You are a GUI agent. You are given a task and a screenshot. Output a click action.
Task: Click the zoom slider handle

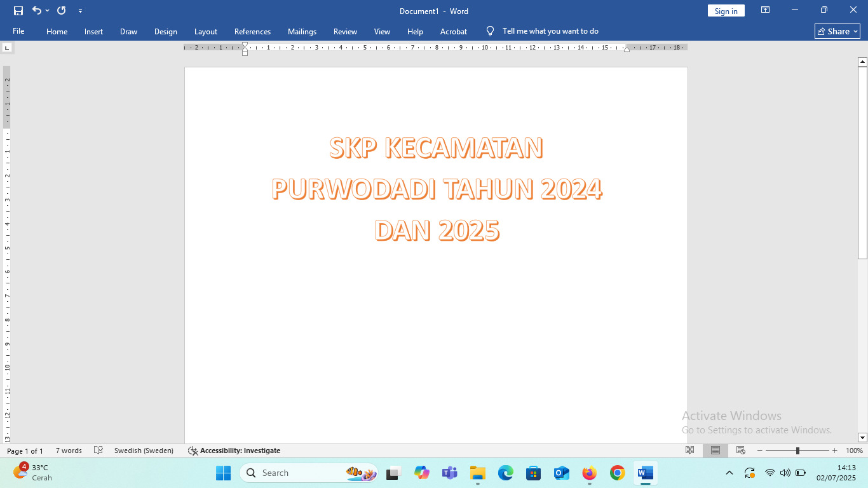[797, 451]
